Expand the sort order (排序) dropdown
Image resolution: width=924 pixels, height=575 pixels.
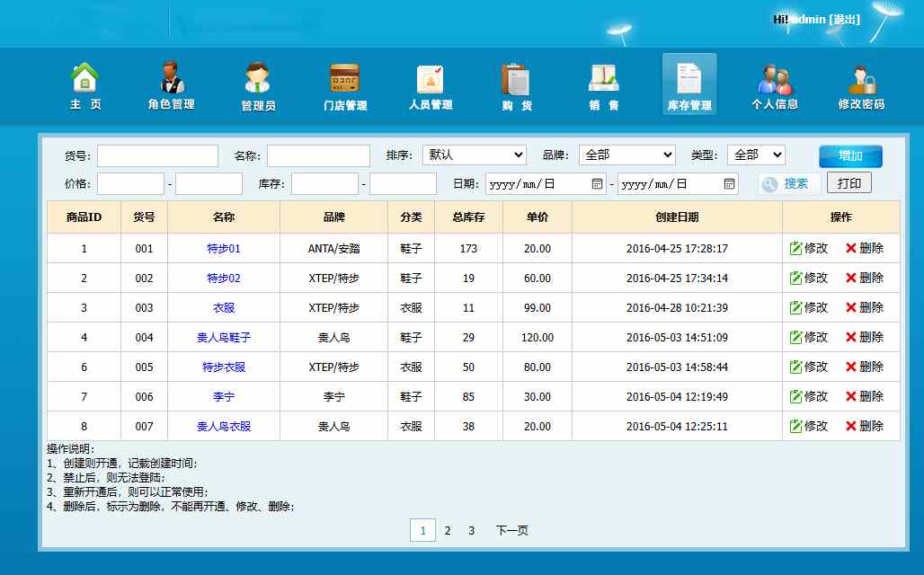[x=474, y=155]
